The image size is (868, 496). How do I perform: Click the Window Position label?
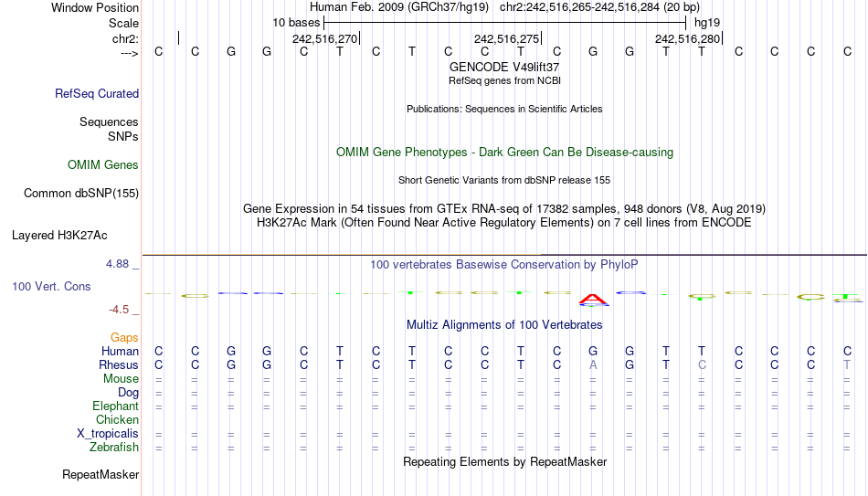pyautogui.click(x=95, y=7)
